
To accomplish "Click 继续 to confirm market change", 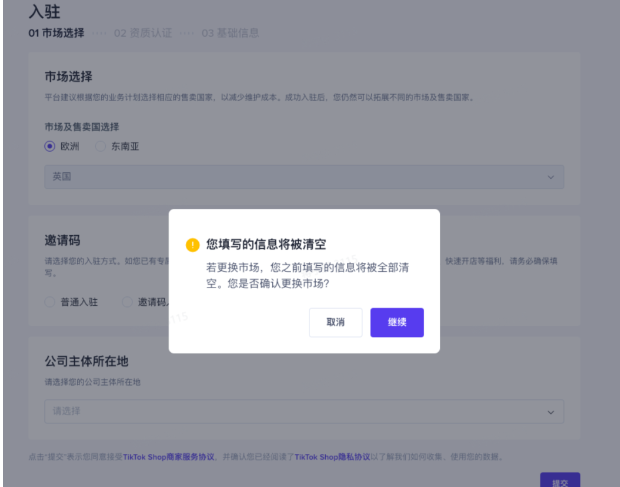I will pyautogui.click(x=397, y=322).
